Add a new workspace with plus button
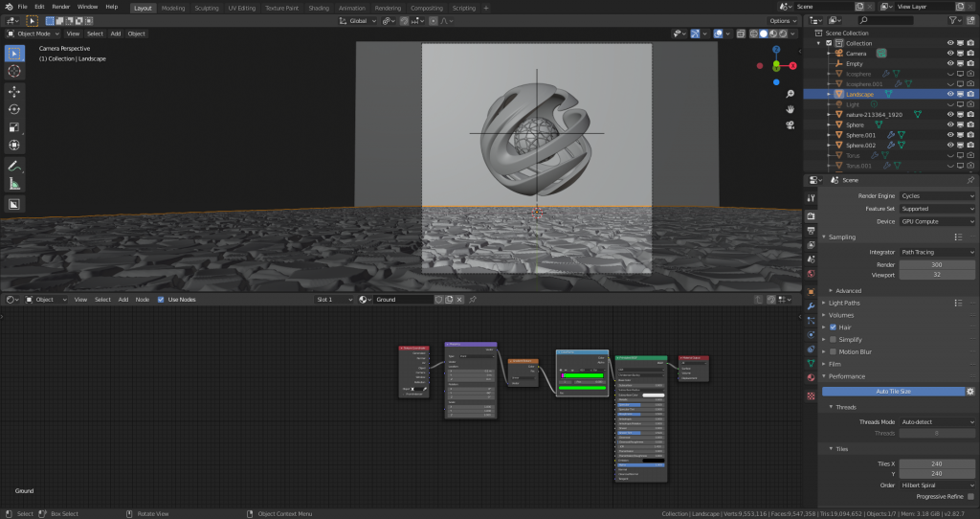This screenshot has width=980, height=519. [485, 8]
